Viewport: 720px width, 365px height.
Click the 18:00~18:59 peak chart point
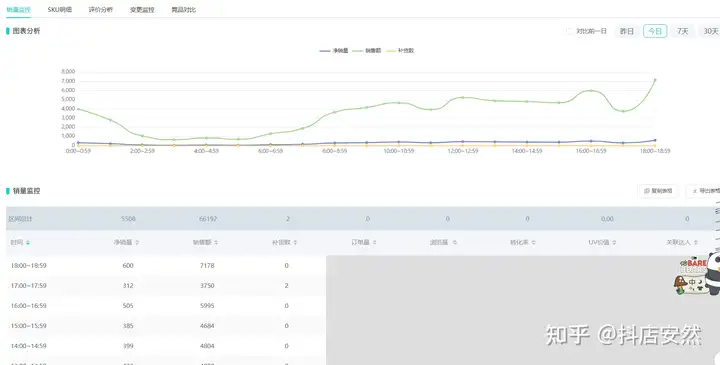tap(655, 80)
